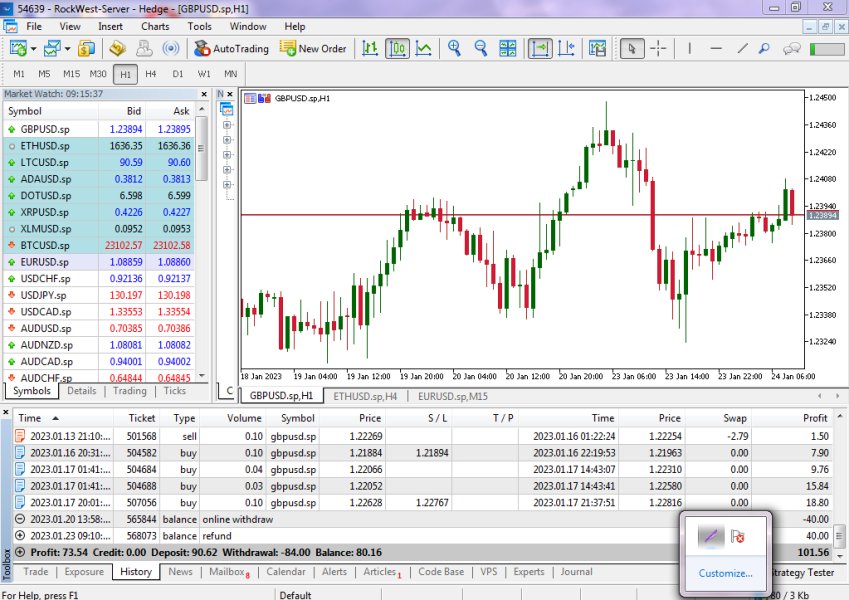849x600 pixels.
Task: Open the Details tab in Market Watch
Action: (x=82, y=391)
